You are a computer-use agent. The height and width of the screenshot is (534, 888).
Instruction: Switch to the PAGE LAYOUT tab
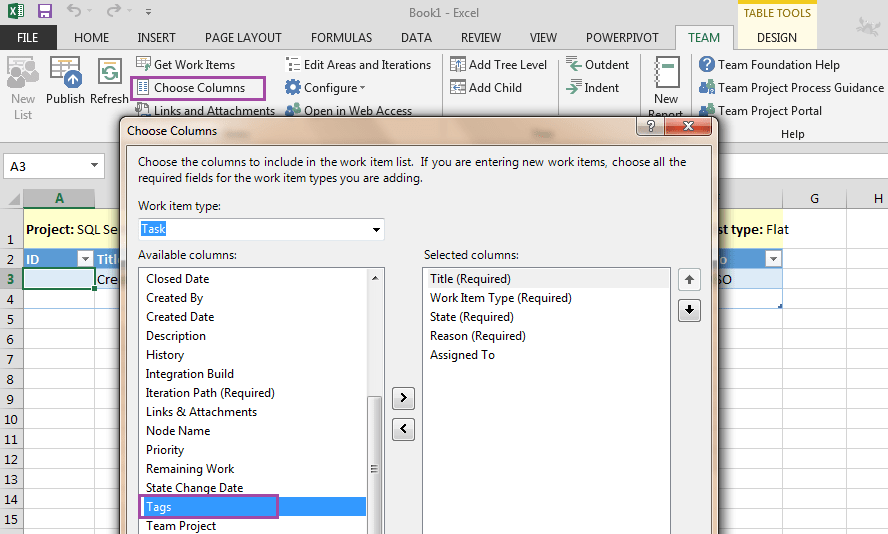click(x=243, y=38)
